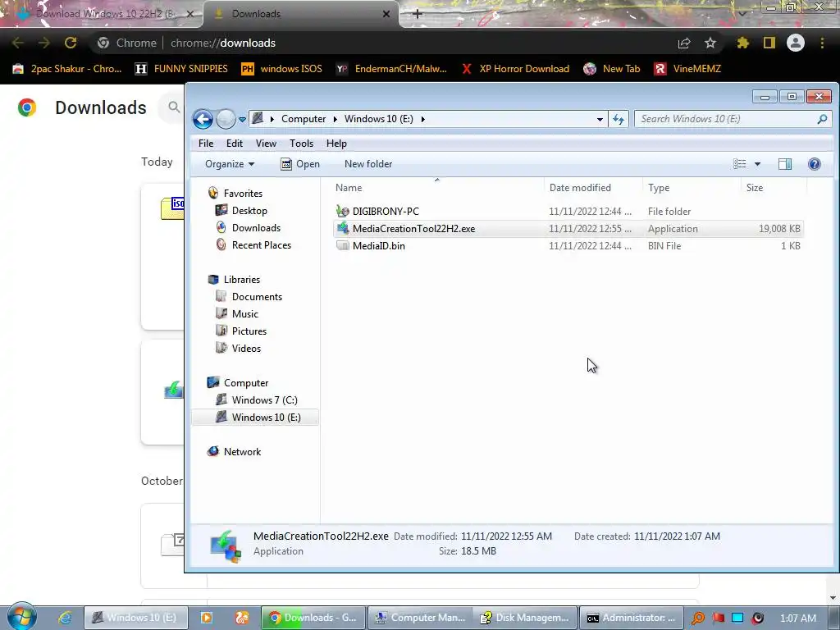Open the media player taskbar icon
Image resolution: width=840 pixels, height=630 pixels.
[206, 618]
